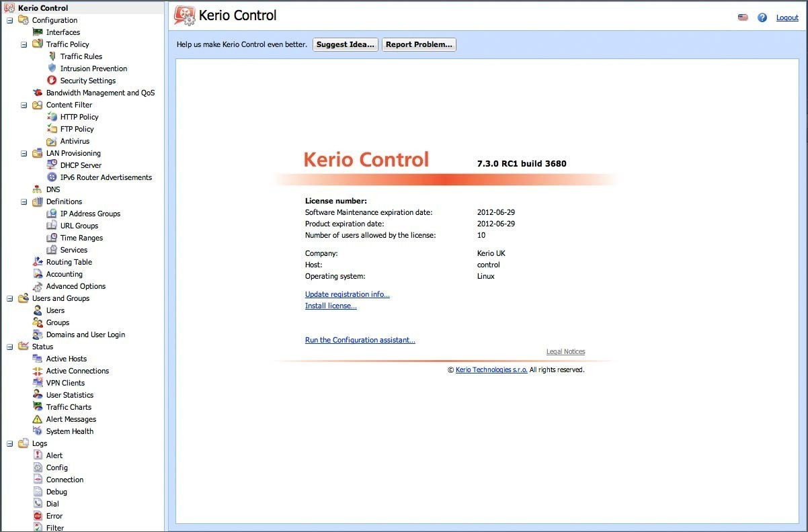The width and height of the screenshot is (808, 532).
Task: Click the User Statistics icon
Action: 38,395
